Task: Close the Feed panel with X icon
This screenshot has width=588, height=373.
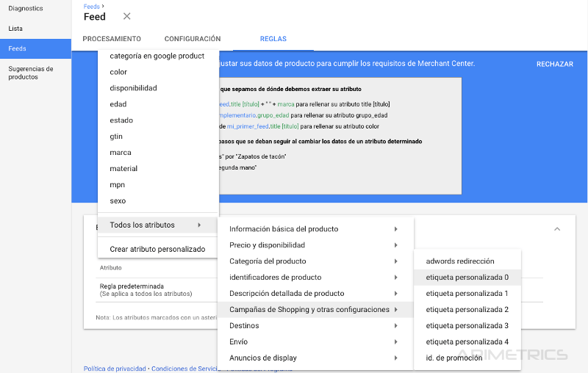Action: [x=126, y=16]
